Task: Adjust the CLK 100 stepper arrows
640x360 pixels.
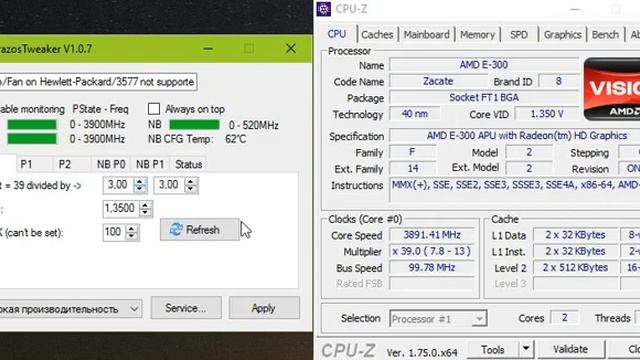Action: pos(131,232)
